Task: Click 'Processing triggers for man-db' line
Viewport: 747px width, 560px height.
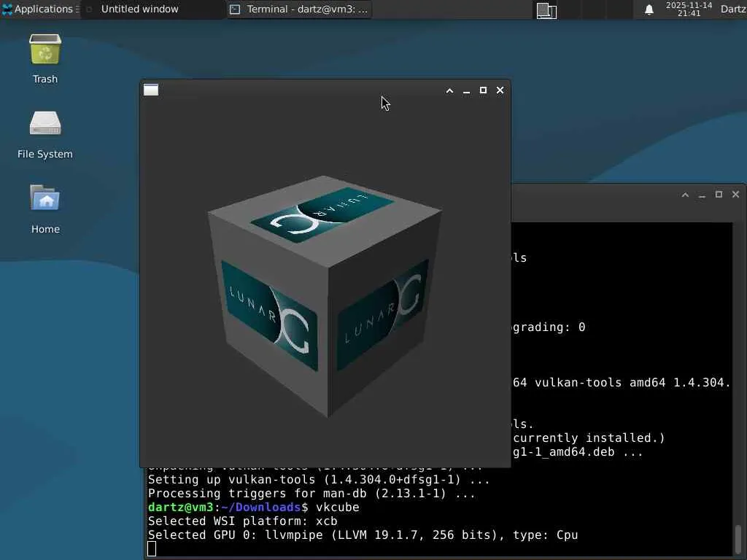Action: coord(311,494)
